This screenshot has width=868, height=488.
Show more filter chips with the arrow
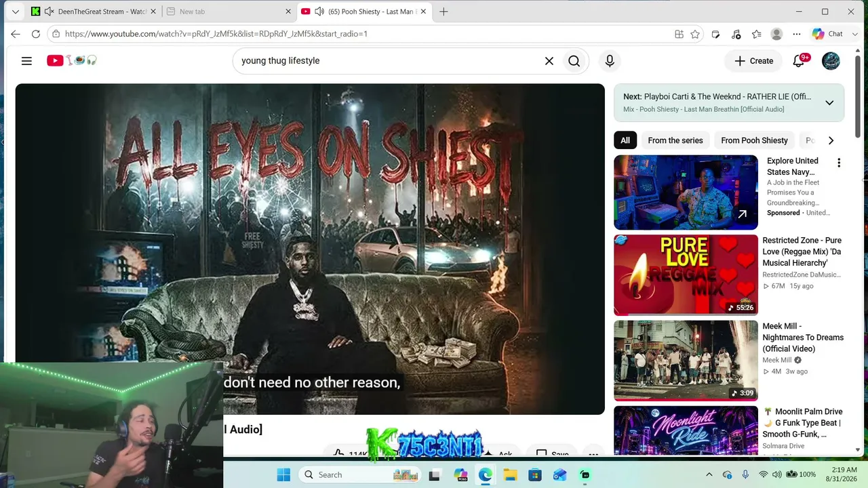pyautogui.click(x=831, y=140)
